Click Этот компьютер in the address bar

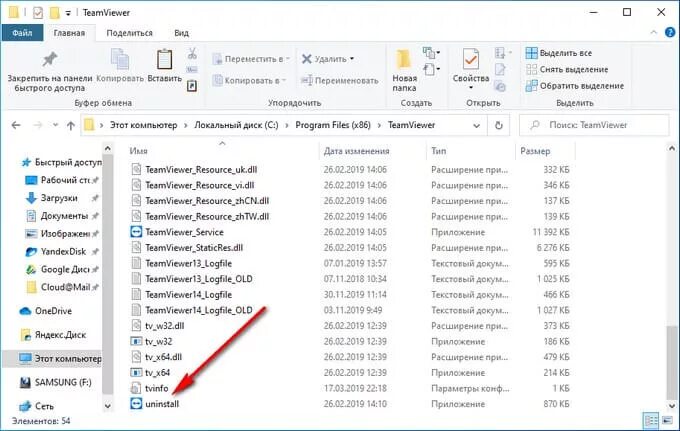click(144, 125)
